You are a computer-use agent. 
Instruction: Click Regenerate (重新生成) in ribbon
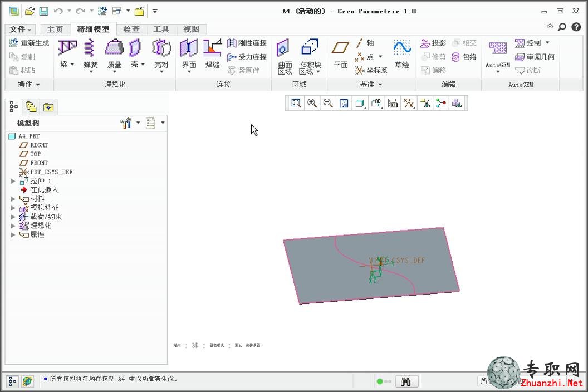pyautogui.click(x=30, y=43)
